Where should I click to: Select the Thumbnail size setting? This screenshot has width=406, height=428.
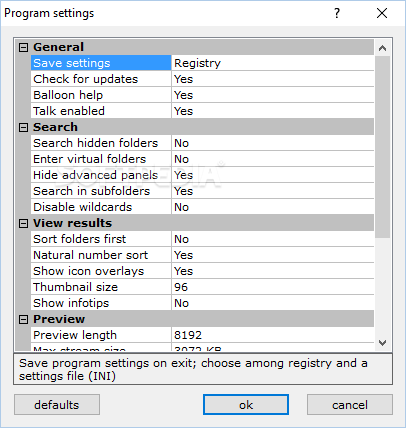(x=101, y=287)
